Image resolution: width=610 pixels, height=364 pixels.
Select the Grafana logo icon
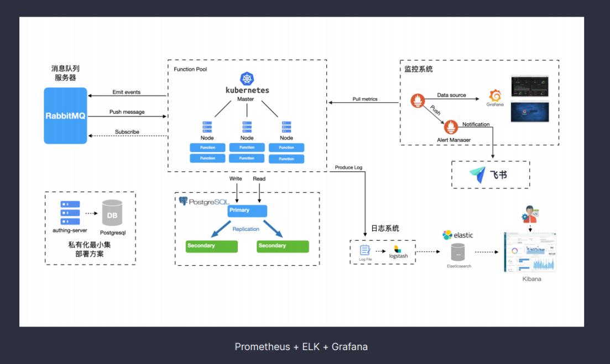point(495,95)
